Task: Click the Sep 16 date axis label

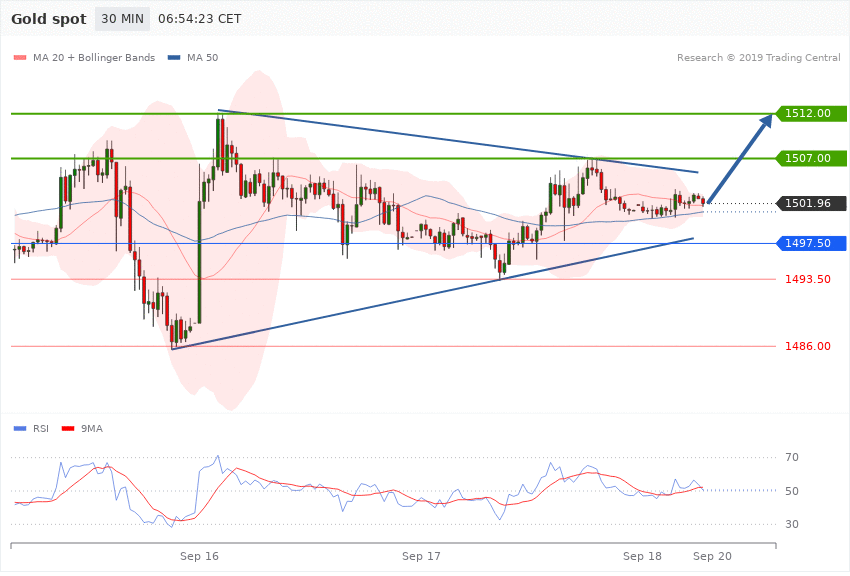Action: tap(199, 556)
